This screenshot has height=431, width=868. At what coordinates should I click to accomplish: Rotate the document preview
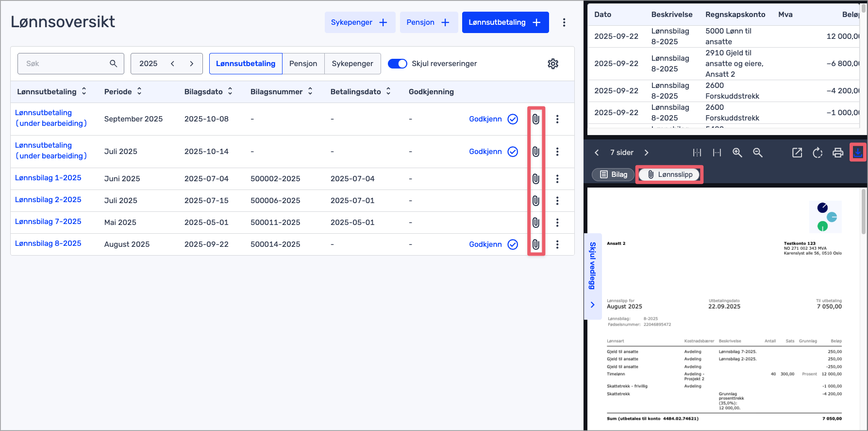coord(818,153)
